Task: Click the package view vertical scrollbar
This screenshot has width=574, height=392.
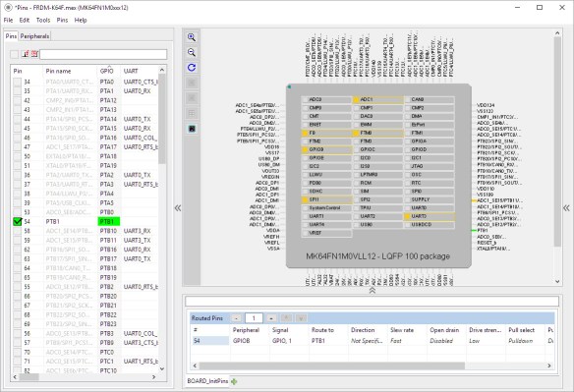Action: click(x=557, y=140)
